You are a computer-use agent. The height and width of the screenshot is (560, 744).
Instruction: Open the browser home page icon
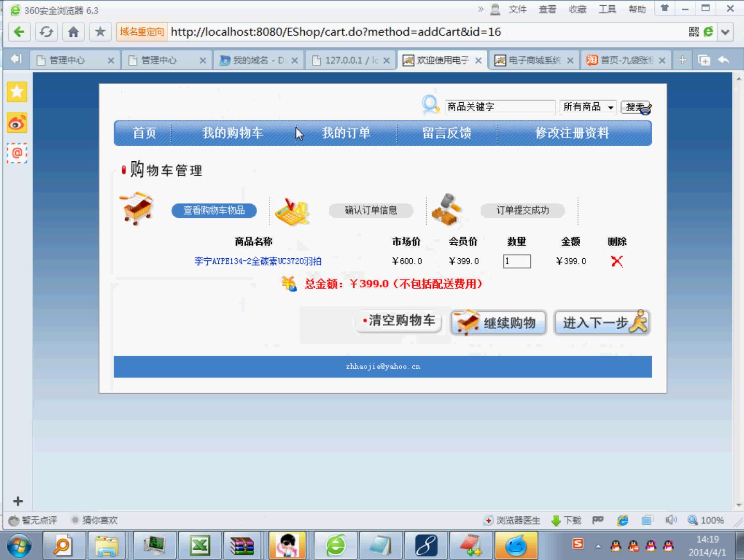(x=73, y=32)
